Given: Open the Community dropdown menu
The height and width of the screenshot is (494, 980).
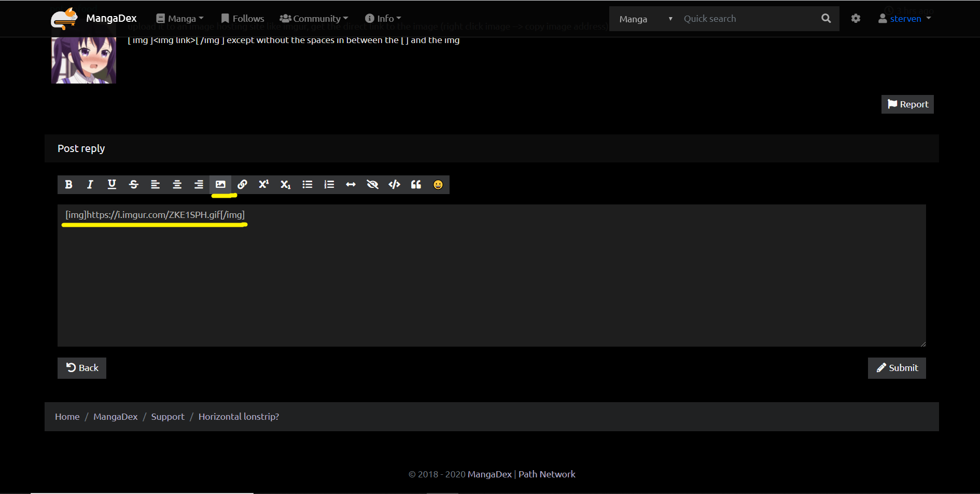Looking at the screenshot, I should [x=314, y=19].
